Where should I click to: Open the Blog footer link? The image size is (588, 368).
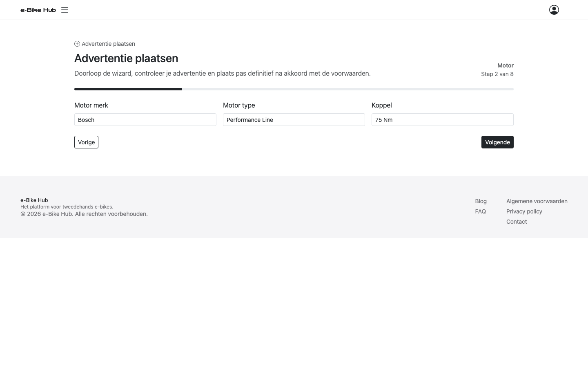(481, 201)
